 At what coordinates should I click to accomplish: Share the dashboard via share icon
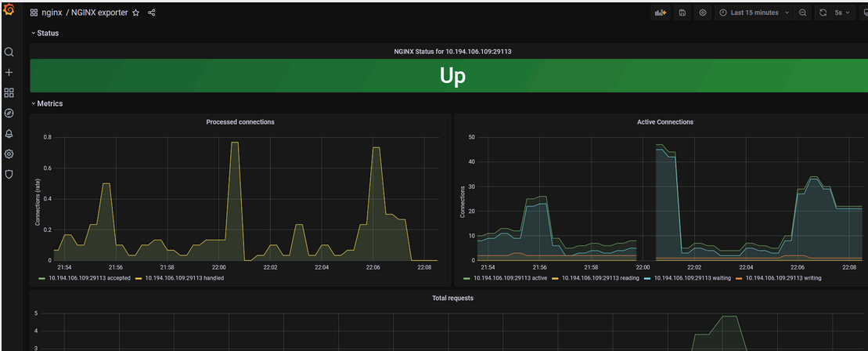click(151, 13)
